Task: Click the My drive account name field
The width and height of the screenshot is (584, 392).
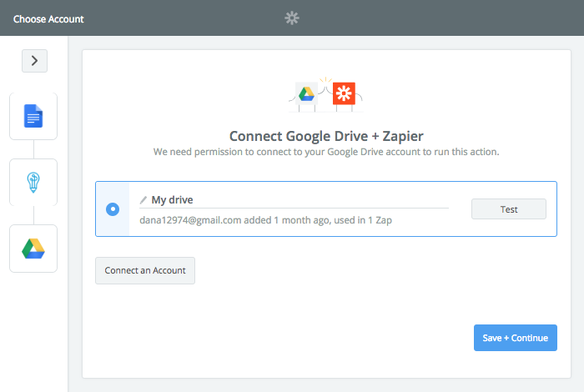Action: (295, 200)
